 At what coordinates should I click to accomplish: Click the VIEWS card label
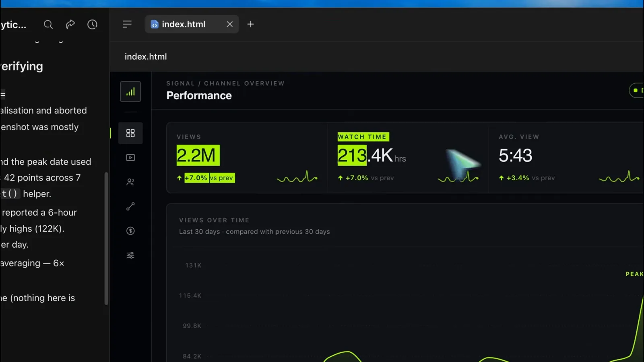tap(189, 137)
